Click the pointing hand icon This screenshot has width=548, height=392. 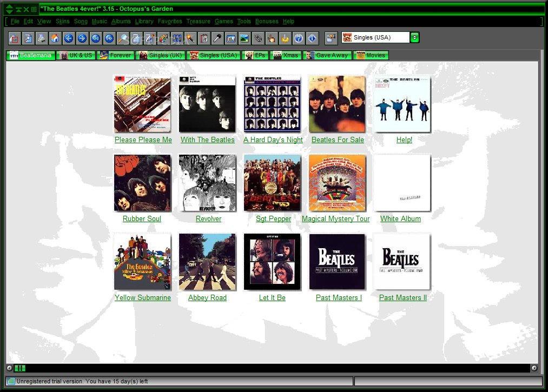pos(271,38)
